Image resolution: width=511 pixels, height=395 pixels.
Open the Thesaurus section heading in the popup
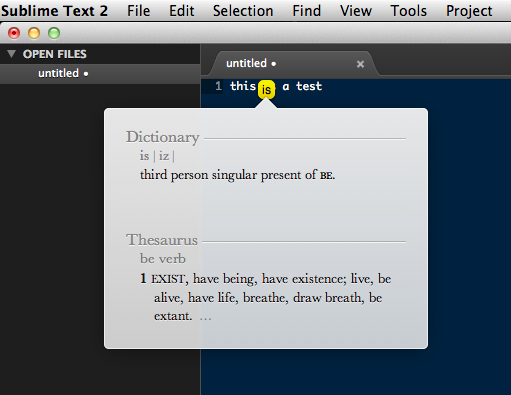[x=162, y=240]
